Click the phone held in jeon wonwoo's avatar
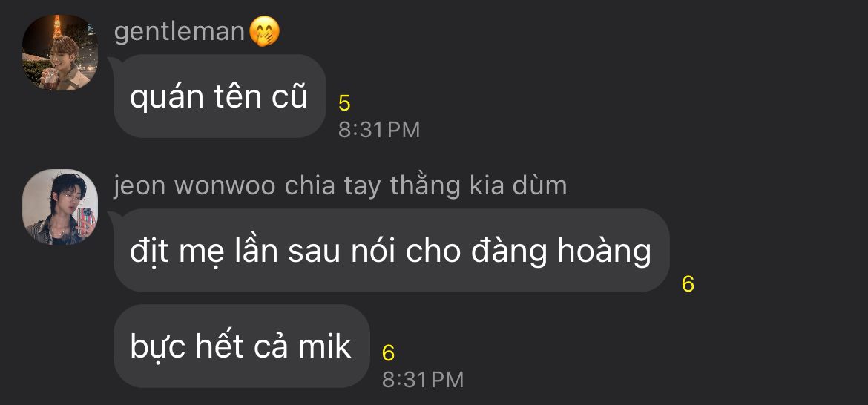The height and width of the screenshot is (405, 868). (86, 221)
